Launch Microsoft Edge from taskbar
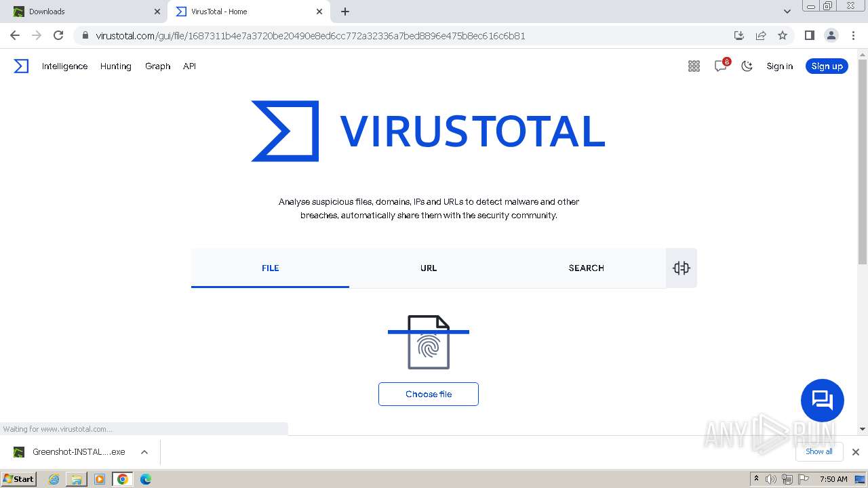868x488 pixels. tap(146, 479)
